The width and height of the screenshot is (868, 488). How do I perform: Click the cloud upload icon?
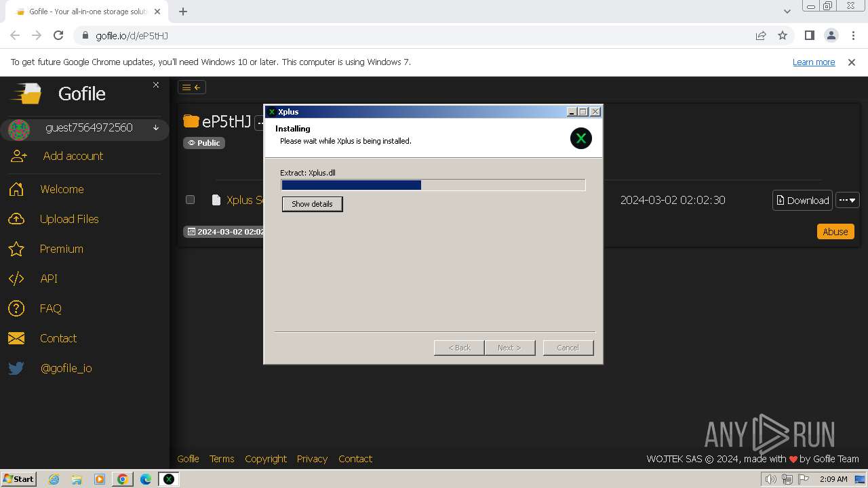click(x=16, y=219)
